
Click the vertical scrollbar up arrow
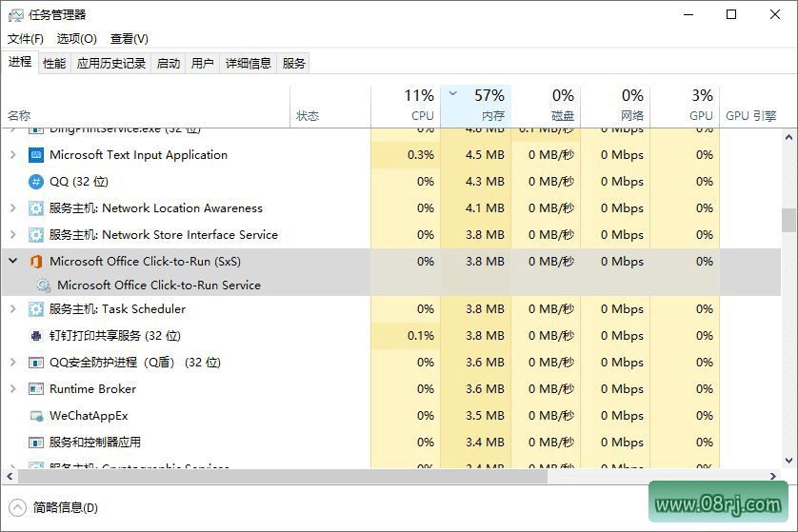pyautogui.click(x=788, y=137)
